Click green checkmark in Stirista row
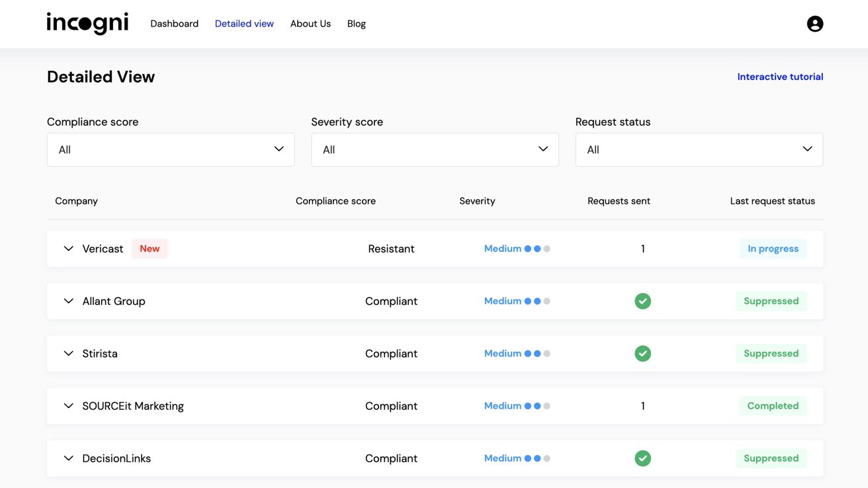Image resolution: width=868 pixels, height=488 pixels. pos(642,354)
